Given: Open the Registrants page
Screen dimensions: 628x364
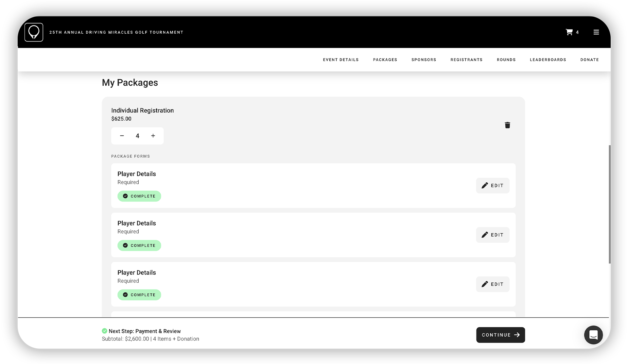Looking at the screenshot, I should click(x=466, y=59).
